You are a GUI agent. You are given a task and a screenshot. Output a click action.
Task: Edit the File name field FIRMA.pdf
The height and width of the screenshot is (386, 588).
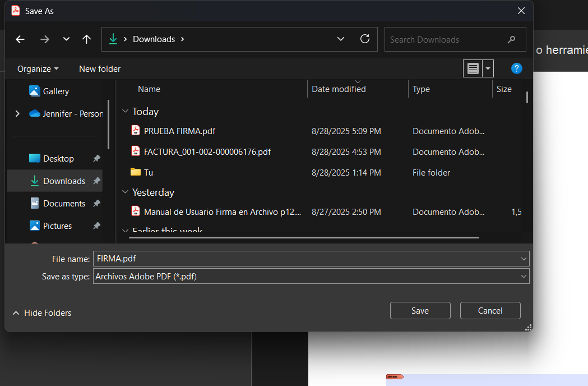pos(307,259)
